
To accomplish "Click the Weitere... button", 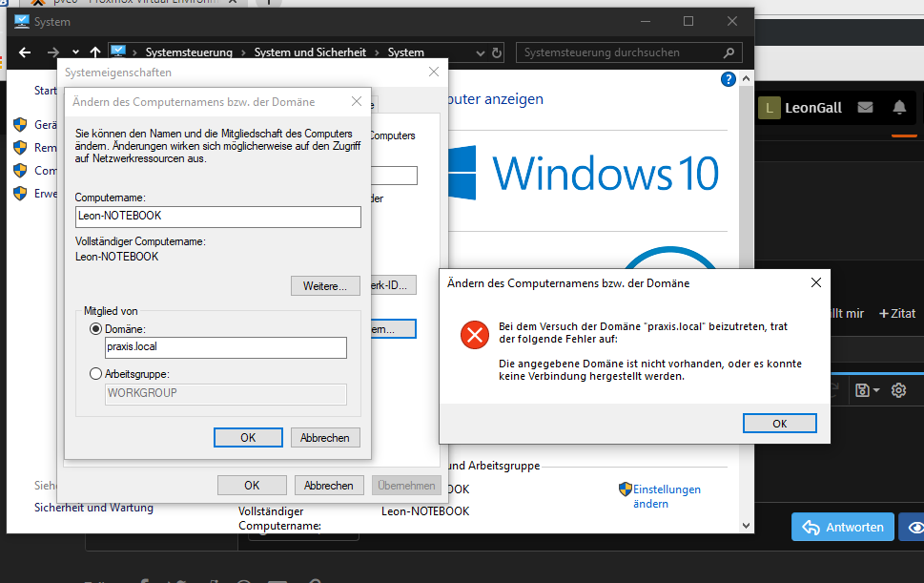I will click(325, 286).
